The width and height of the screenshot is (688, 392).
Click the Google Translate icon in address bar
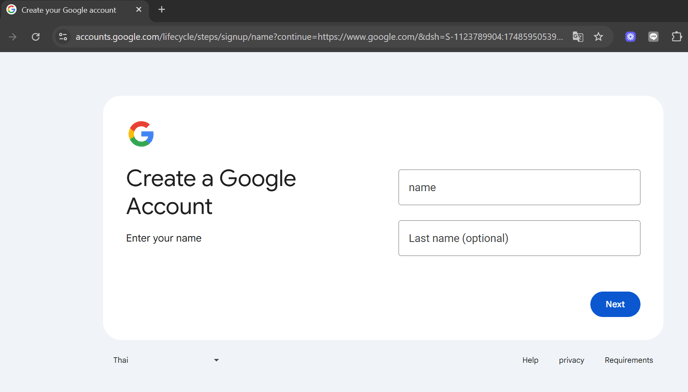coord(578,37)
